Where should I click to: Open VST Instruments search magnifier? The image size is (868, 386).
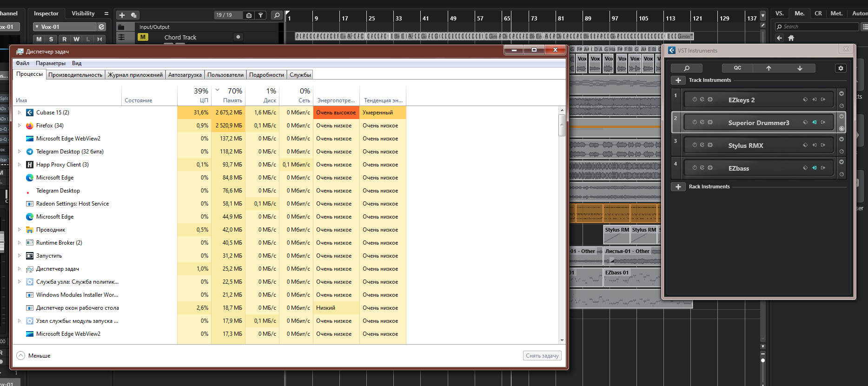click(687, 68)
